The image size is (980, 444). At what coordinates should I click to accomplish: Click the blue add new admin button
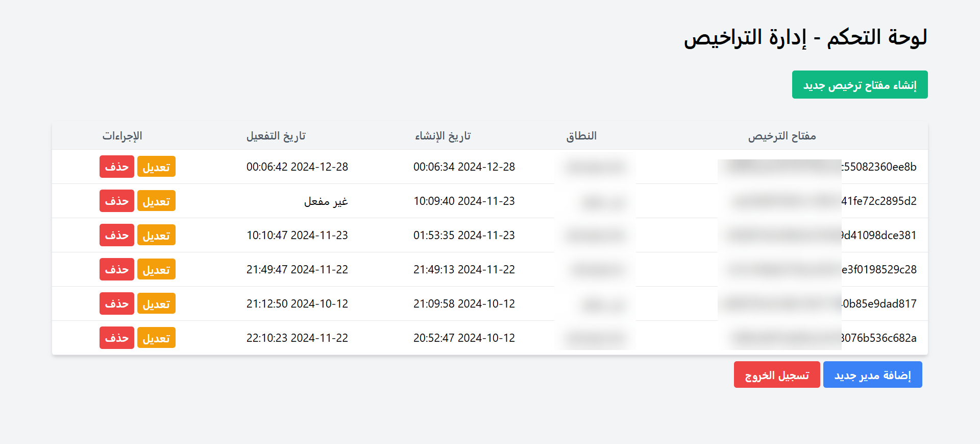pyautogui.click(x=872, y=375)
